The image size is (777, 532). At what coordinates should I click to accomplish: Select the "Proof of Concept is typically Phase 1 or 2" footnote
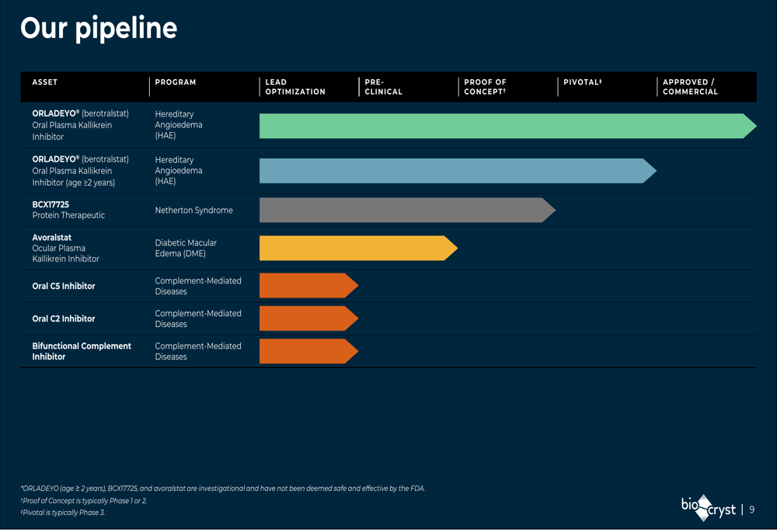84,501
